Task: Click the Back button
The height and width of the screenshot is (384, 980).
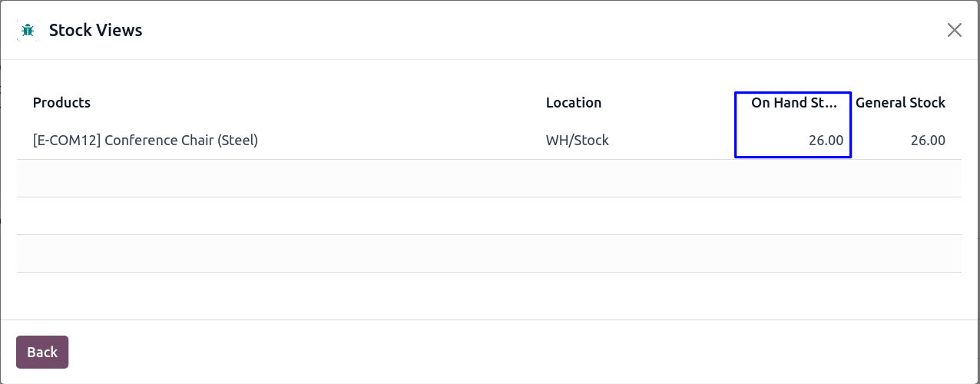Action: coord(42,352)
